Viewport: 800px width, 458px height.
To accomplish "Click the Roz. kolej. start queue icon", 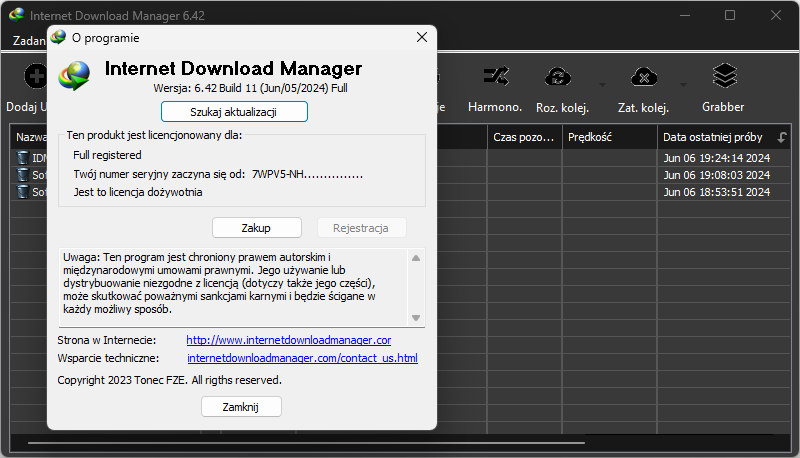I will click(558, 77).
